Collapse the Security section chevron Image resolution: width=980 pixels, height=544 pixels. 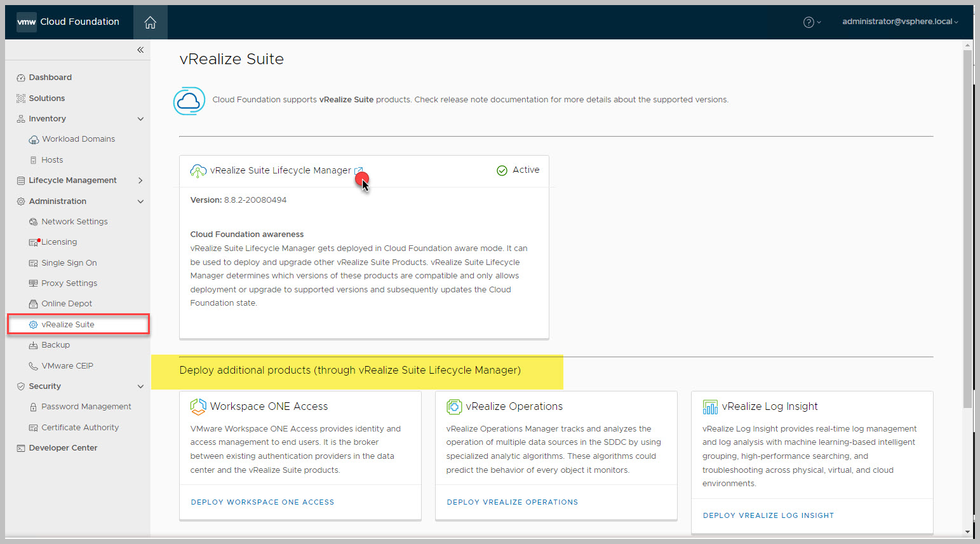click(x=140, y=386)
